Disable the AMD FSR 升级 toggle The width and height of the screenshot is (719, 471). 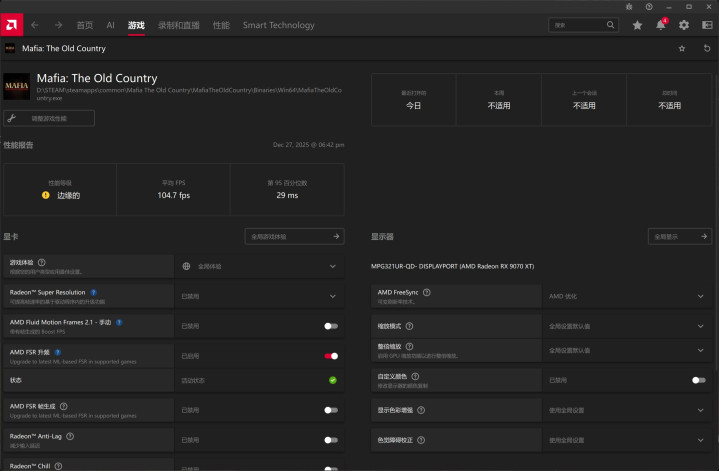pos(330,355)
